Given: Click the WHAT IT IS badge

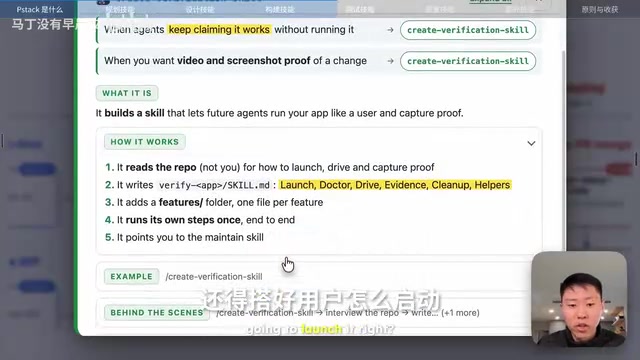Looking at the screenshot, I should (x=127, y=93).
